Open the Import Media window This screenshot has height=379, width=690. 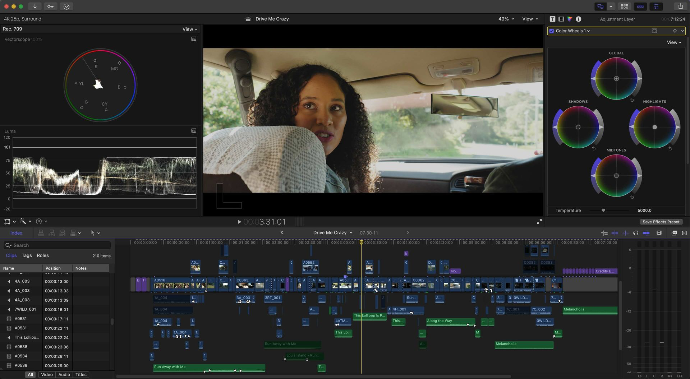(x=34, y=6)
